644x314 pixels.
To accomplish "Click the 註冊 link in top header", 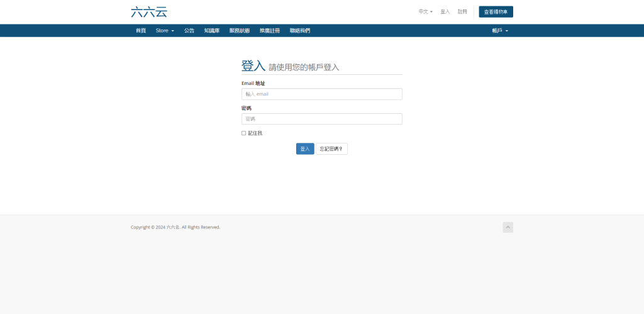I will point(462,11).
